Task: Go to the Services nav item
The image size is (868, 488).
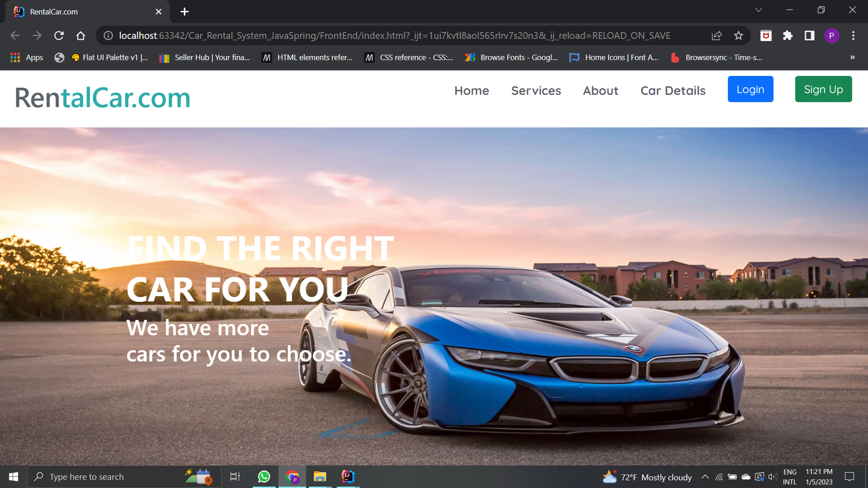Action: coord(536,90)
